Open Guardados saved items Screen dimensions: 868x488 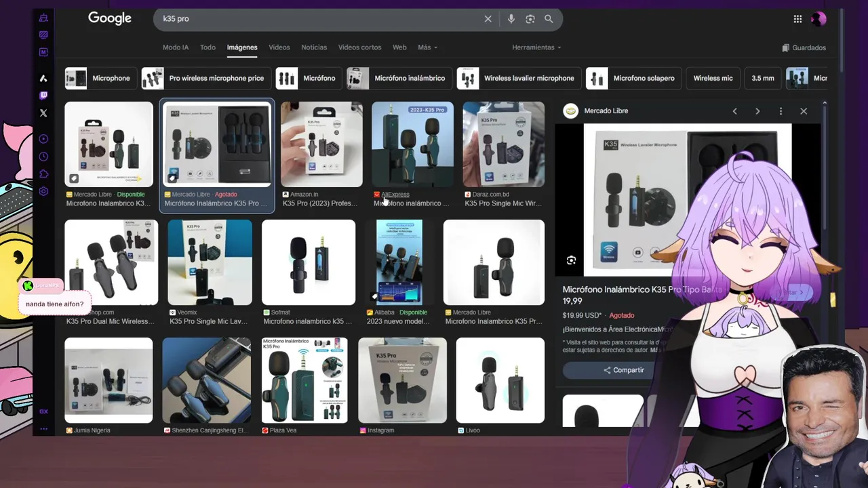[804, 48]
